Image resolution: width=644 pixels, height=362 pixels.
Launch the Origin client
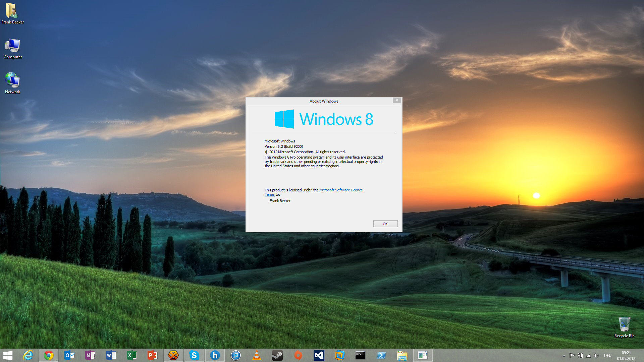pos(298,355)
